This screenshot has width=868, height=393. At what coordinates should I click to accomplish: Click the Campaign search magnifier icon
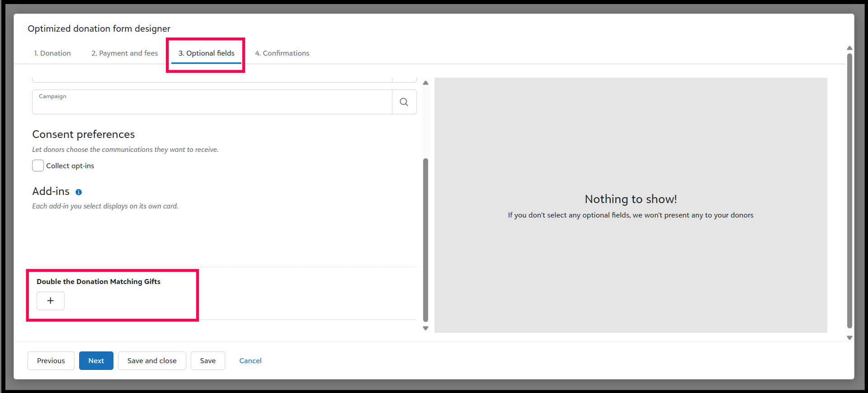tap(404, 102)
